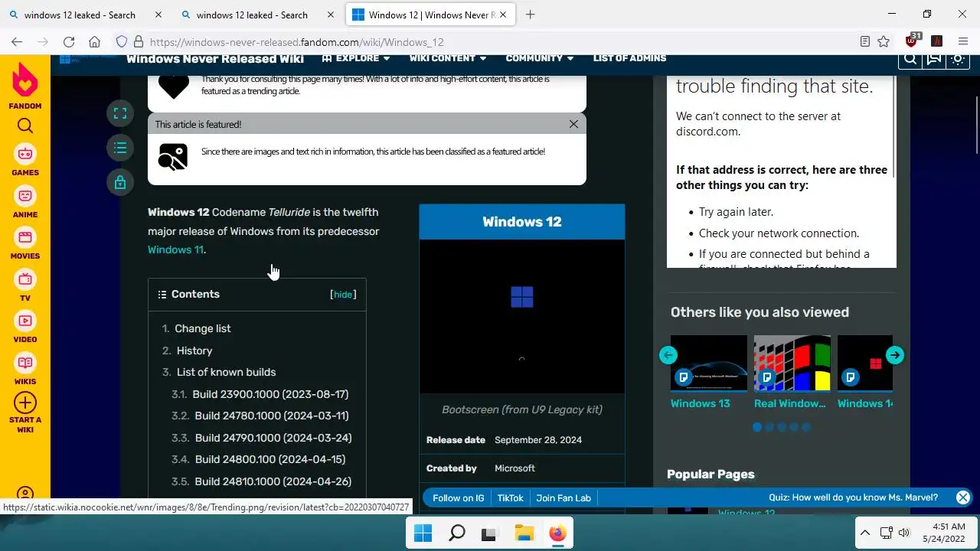
Task: Go to Firefox home page
Action: [94, 42]
